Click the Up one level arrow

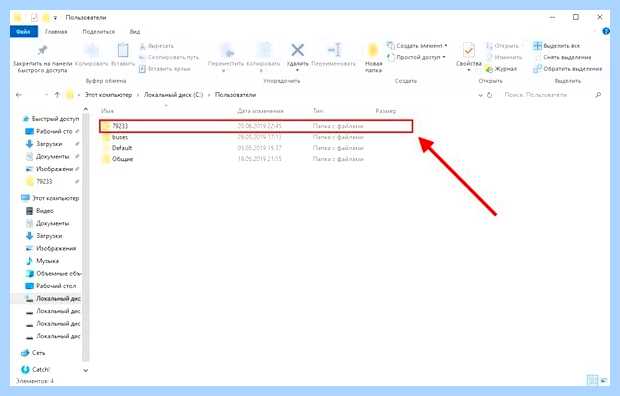click(x=57, y=95)
